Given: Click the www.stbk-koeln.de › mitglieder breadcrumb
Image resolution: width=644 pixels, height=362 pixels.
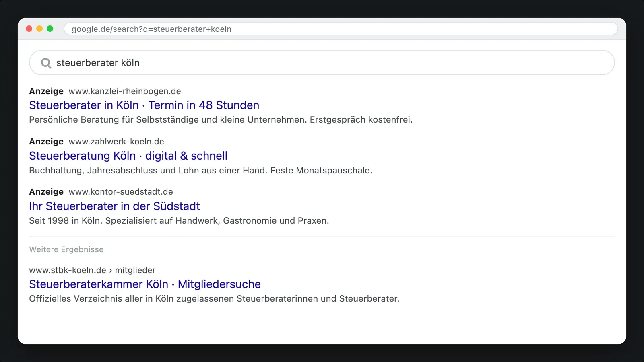Looking at the screenshot, I should point(92,270).
